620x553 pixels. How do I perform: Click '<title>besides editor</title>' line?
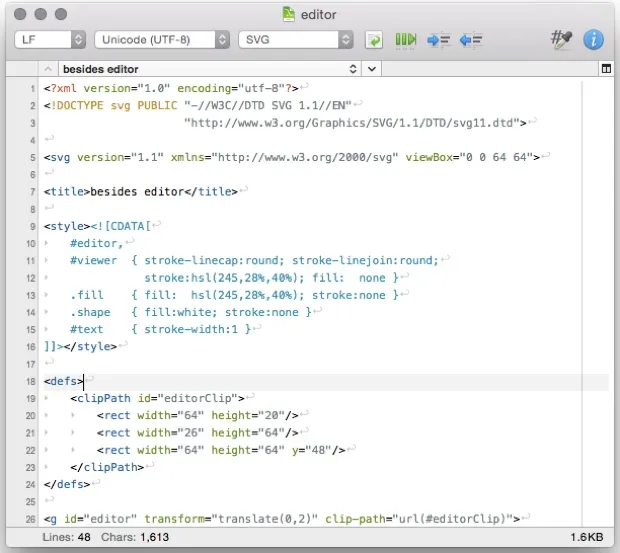point(141,192)
